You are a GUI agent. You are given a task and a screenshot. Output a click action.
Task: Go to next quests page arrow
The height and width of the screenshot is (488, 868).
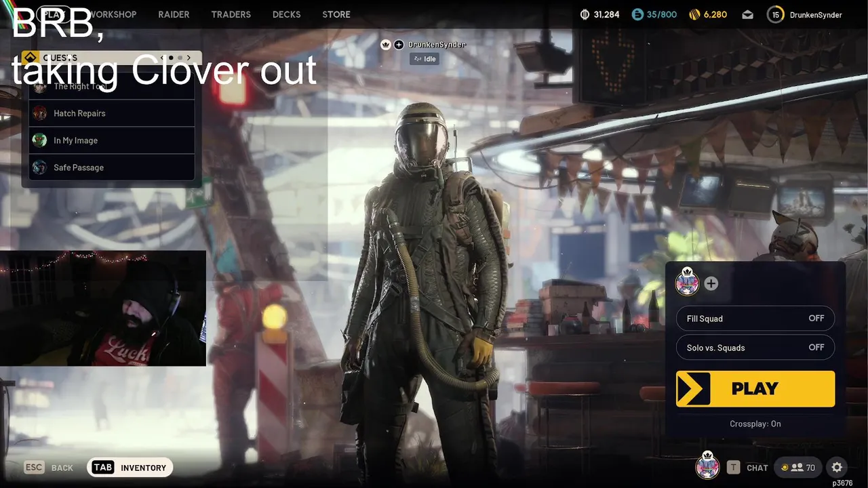189,58
